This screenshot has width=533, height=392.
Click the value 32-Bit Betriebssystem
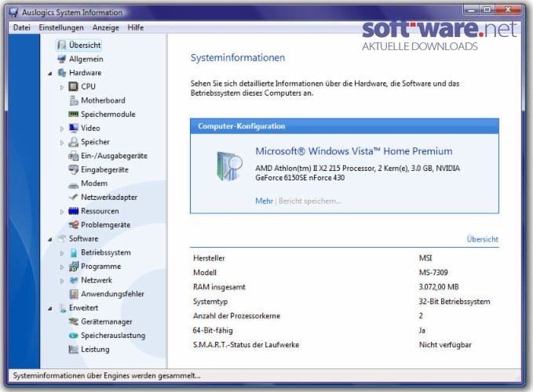(x=455, y=301)
